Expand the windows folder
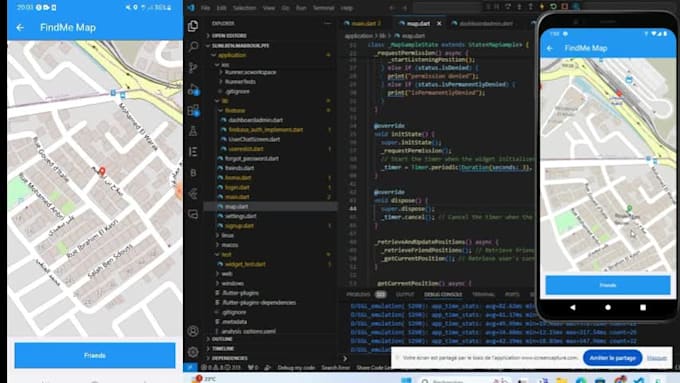Image resolution: width=680 pixels, height=383 pixels. coord(232,283)
